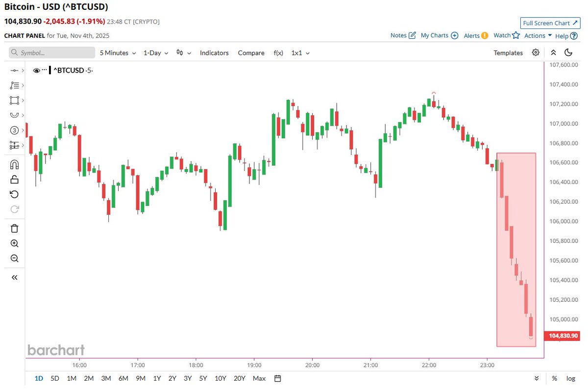Open the 5 Minutes interval dropdown
The image size is (588, 390).
(117, 52)
